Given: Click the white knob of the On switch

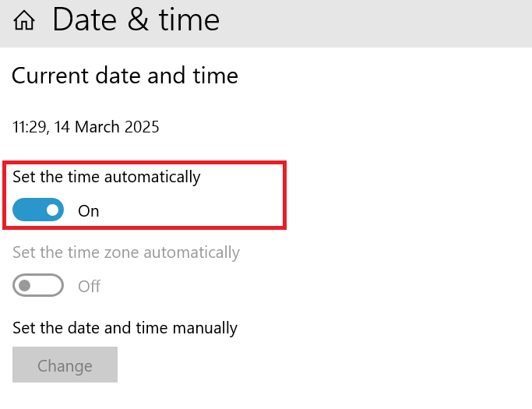Looking at the screenshot, I should pos(52,210).
